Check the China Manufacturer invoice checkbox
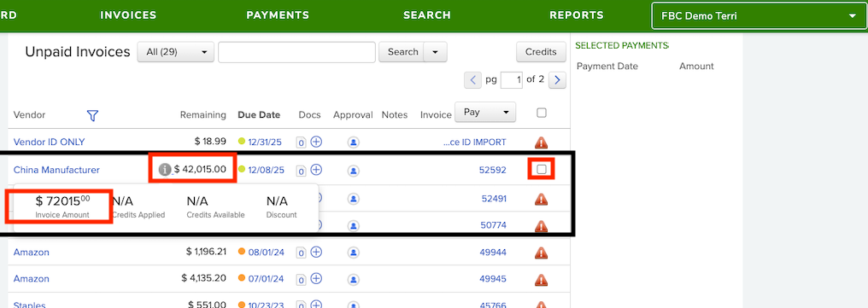The height and width of the screenshot is (308, 868). point(542,169)
